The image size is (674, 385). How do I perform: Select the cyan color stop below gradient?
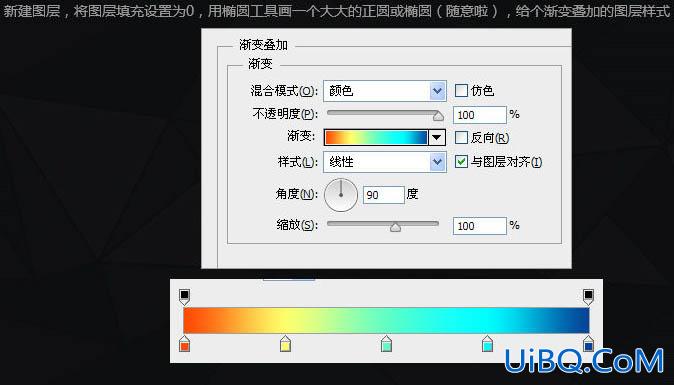[x=487, y=344]
